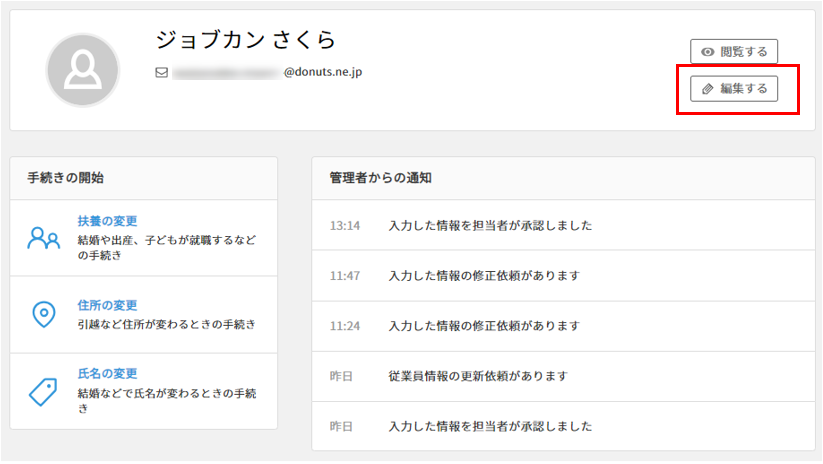This screenshot has width=823, height=464.
Task: Open the 氏名の変更 link
Action: pyautogui.click(x=107, y=373)
